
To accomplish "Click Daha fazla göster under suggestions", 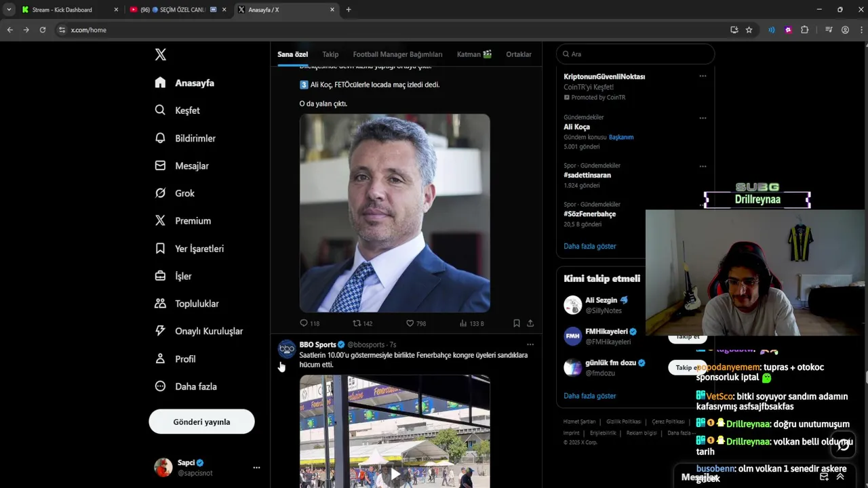I will click(590, 396).
